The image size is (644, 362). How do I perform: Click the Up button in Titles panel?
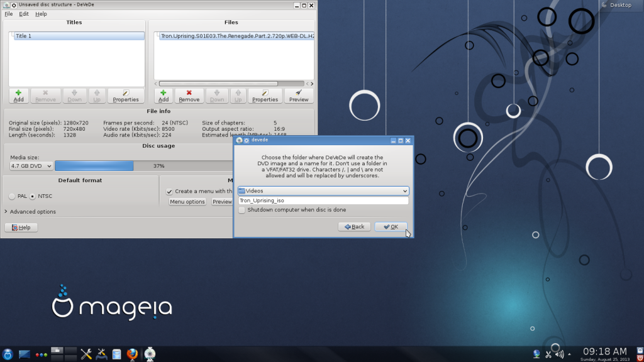pyautogui.click(x=97, y=96)
